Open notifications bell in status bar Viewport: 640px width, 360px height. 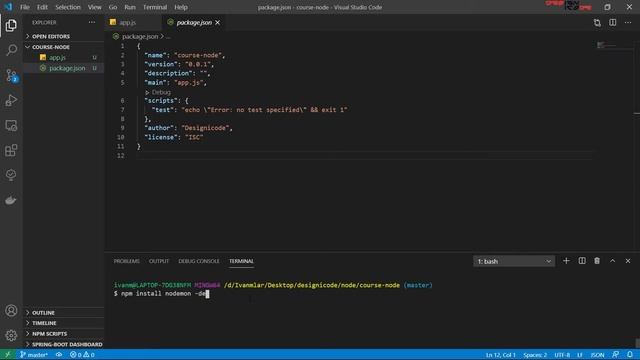pyautogui.click(x=630, y=355)
